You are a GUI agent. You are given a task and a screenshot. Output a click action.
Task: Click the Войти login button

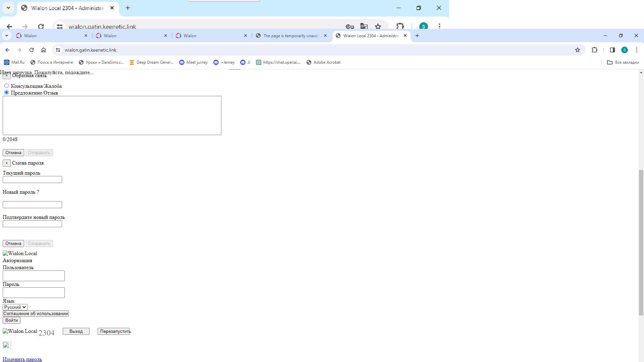tap(11, 320)
